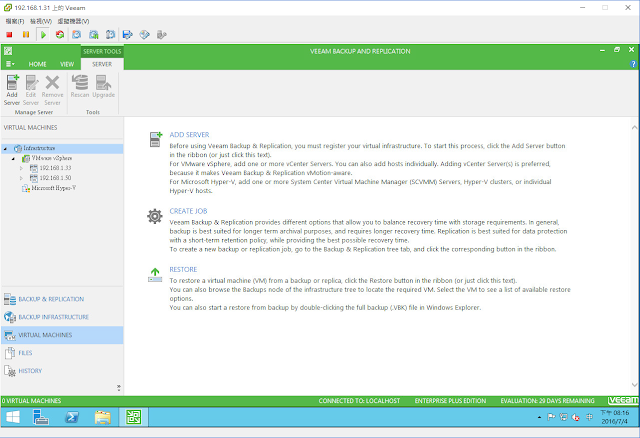Open Windows Start menu in the VM
Image resolution: width=640 pixels, height=438 pixels.
point(13,417)
